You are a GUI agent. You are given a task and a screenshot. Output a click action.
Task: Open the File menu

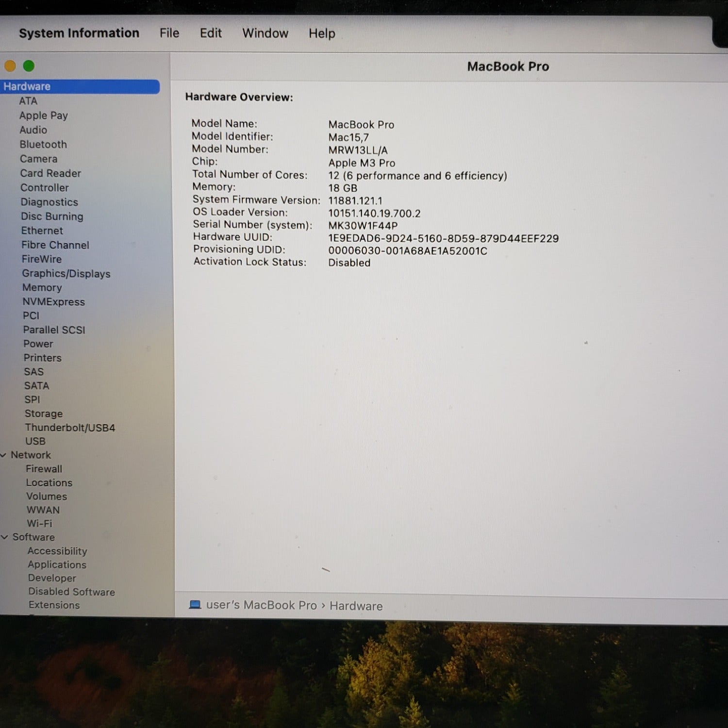169,33
